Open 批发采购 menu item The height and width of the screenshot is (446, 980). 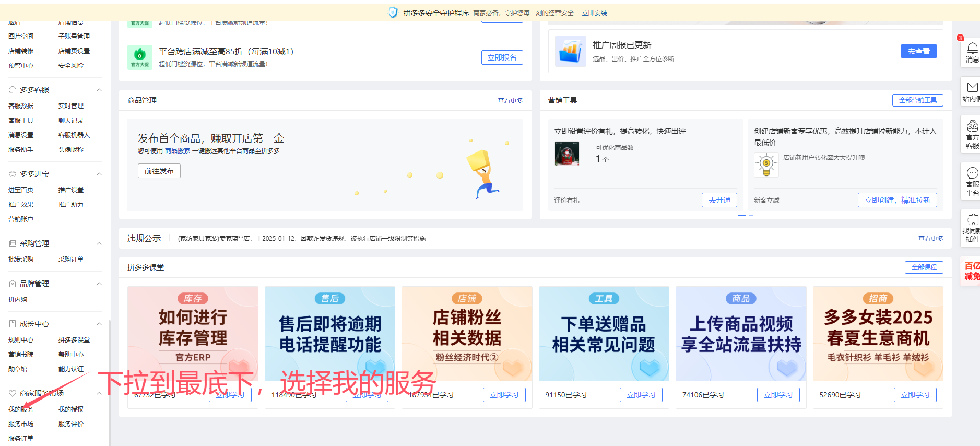click(x=21, y=260)
